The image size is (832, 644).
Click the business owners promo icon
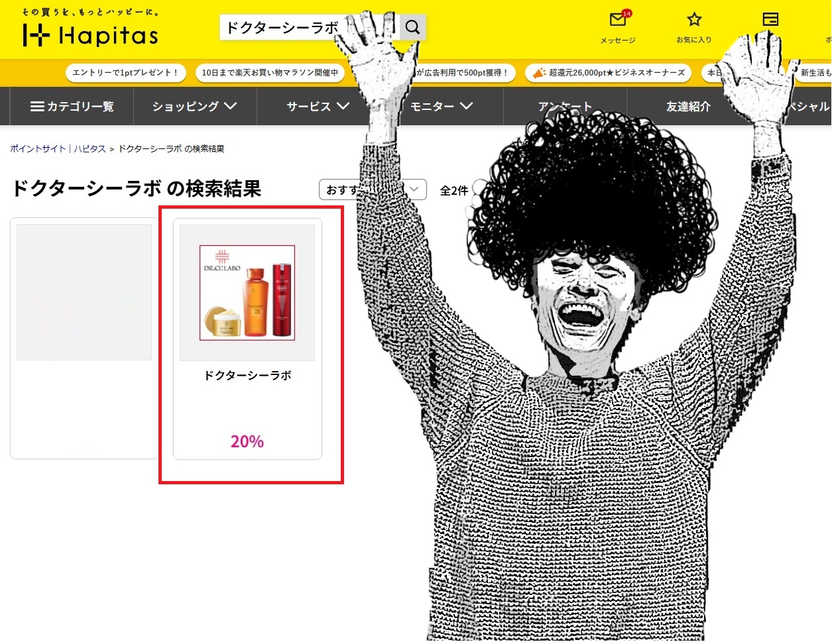(x=540, y=73)
